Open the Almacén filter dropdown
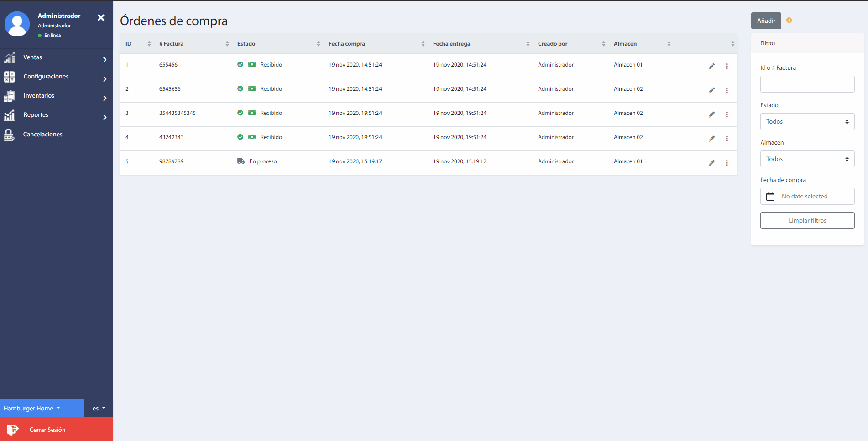Image resolution: width=868 pixels, height=441 pixels. [807, 159]
